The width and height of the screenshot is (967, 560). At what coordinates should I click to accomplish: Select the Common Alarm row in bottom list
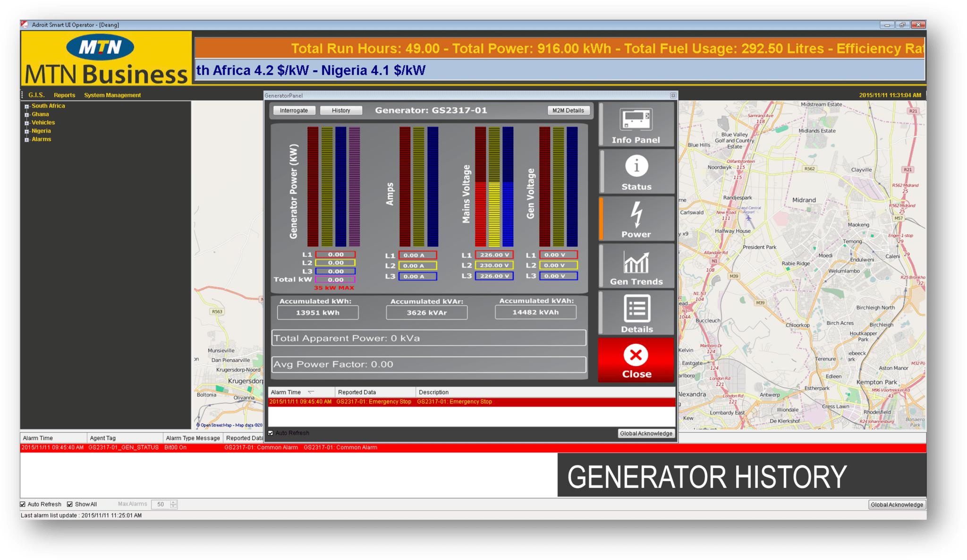pos(473,448)
